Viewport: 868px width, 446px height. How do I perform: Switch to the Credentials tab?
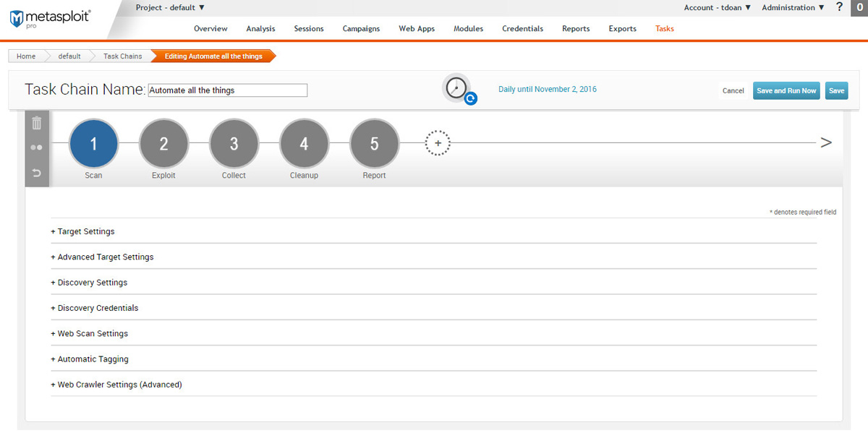pyautogui.click(x=522, y=29)
